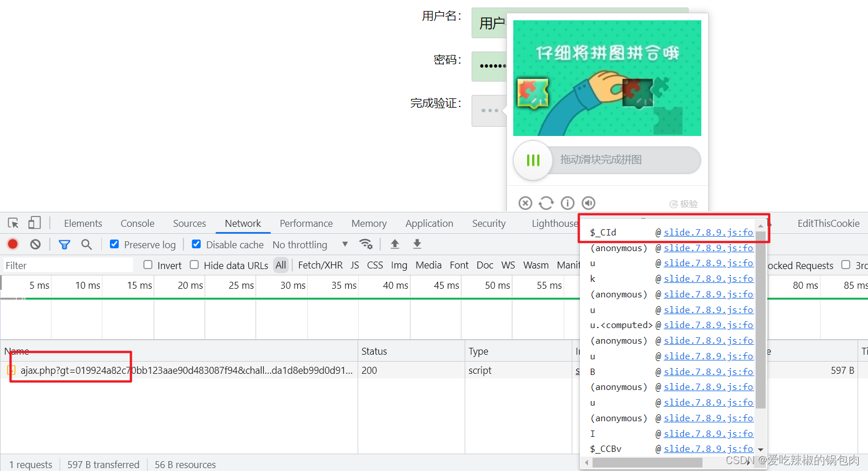The image size is (868, 471).
Task: Filter by Media requests
Action: pos(428,265)
